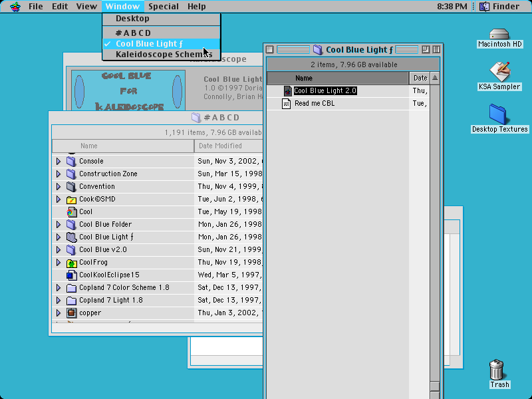Close the Cool Blue Light ƒ window
This screenshot has width=532, height=399.
pyautogui.click(x=270, y=50)
